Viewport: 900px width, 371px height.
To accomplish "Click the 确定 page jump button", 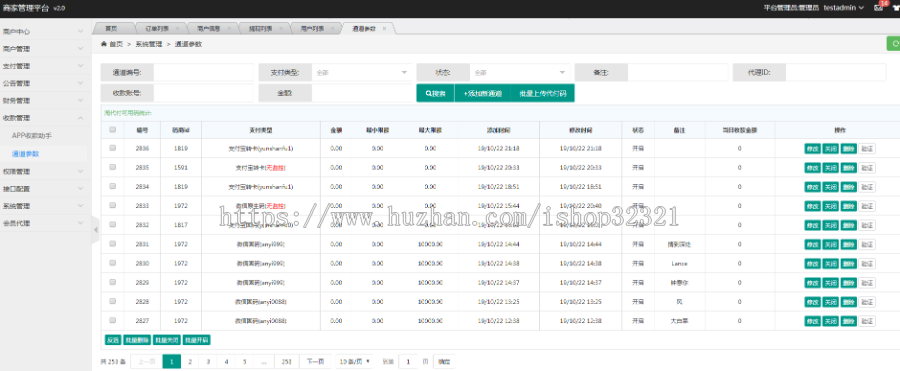I will click(444, 362).
